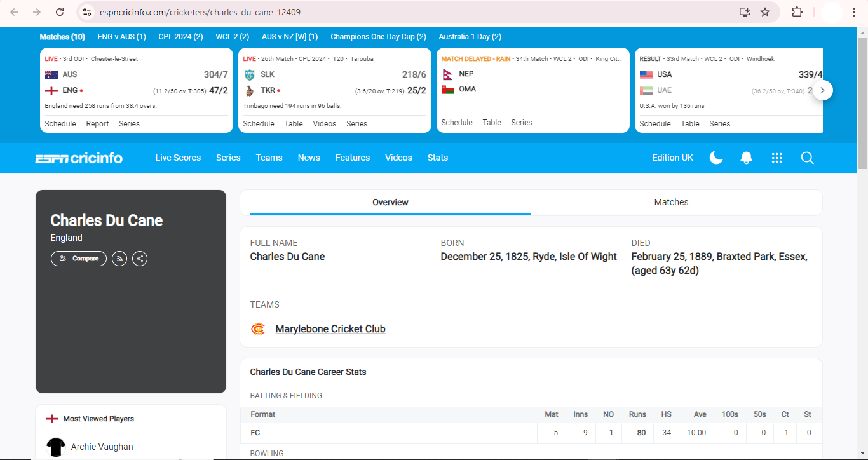
Task: Open Series link in USA v UAE card
Action: tap(720, 124)
